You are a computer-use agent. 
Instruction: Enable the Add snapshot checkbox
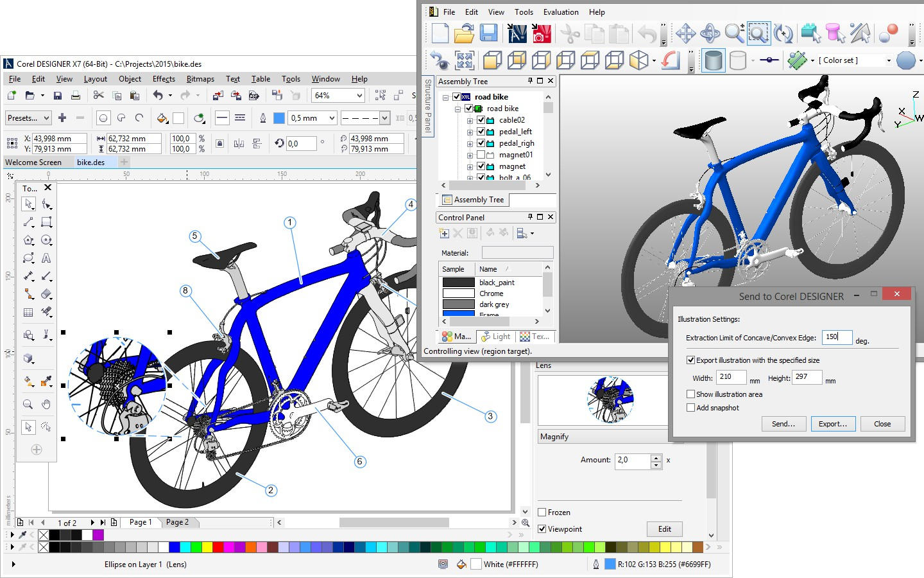(690, 408)
